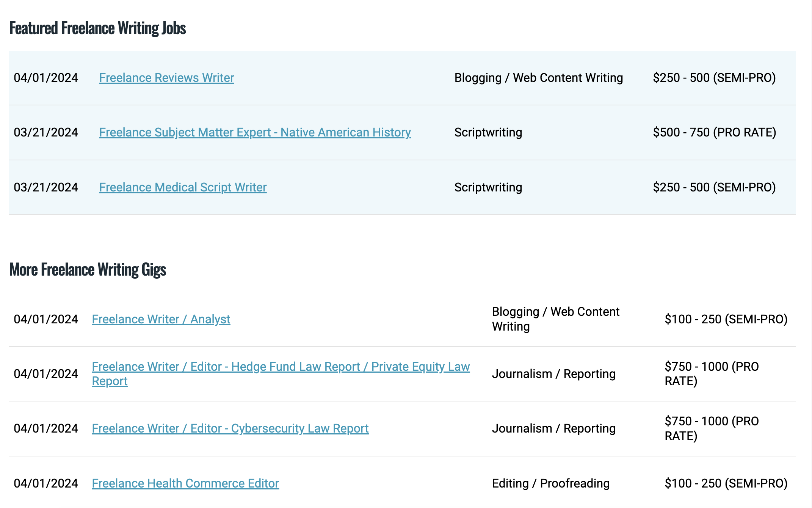Click the Featured Freelance Writing Jobs heading
The image size is (812, 508).
click(x=97, y=28)
